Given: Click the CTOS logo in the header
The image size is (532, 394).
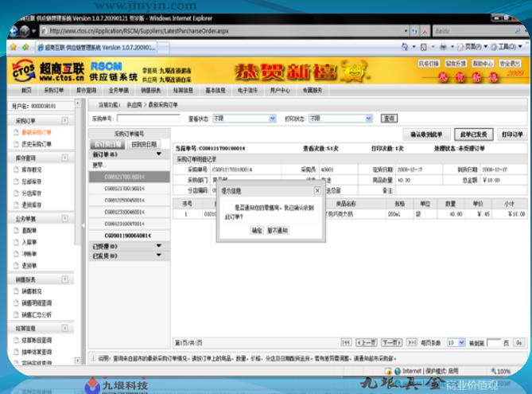Looking at the screenshot, I should point(24,72).
